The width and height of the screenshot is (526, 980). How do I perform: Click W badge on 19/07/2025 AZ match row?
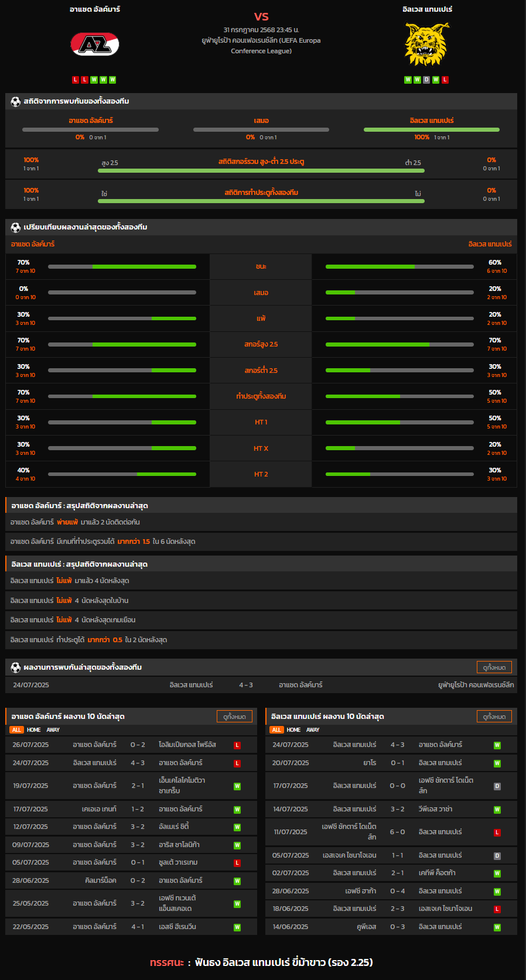click(237, 786)
